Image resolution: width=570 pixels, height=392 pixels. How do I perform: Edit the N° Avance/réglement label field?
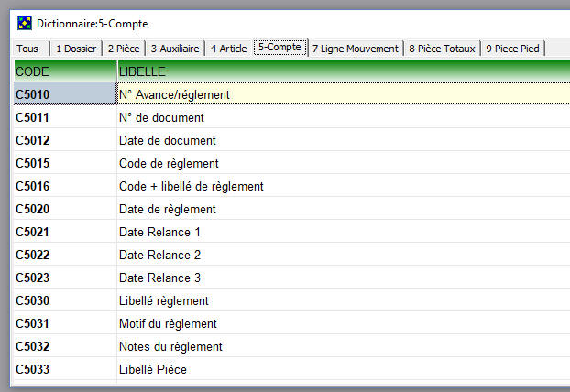339,93
